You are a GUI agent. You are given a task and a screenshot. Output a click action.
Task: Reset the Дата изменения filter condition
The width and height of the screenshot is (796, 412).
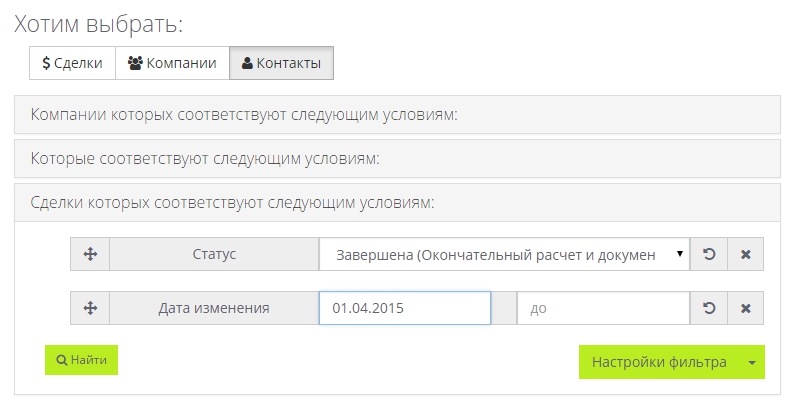coord(709,308)
